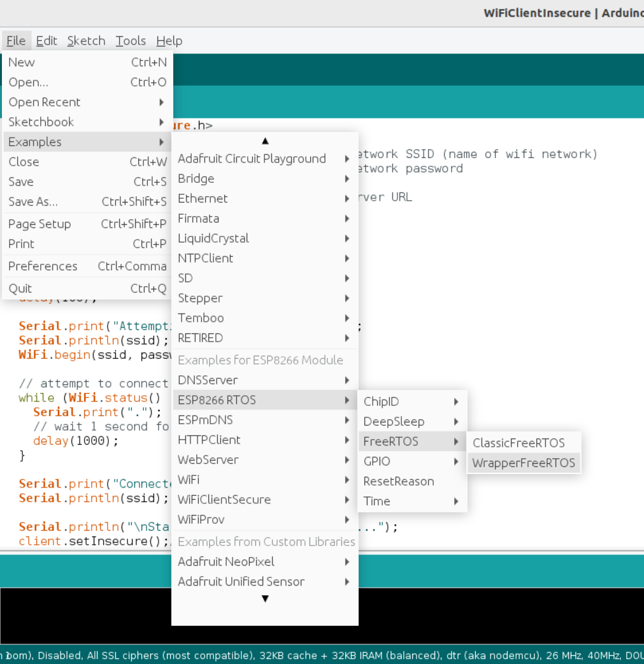Expand WiFiClientSecure examples
The width and height of the screenshot is (644, 664).
pos(265,500)
